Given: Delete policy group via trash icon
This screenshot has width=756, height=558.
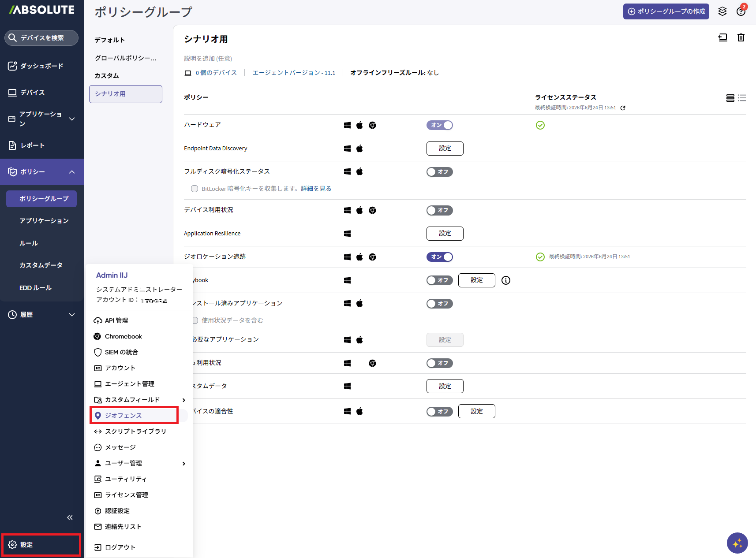Looking at the screenshot, I should tap(741, 37).
